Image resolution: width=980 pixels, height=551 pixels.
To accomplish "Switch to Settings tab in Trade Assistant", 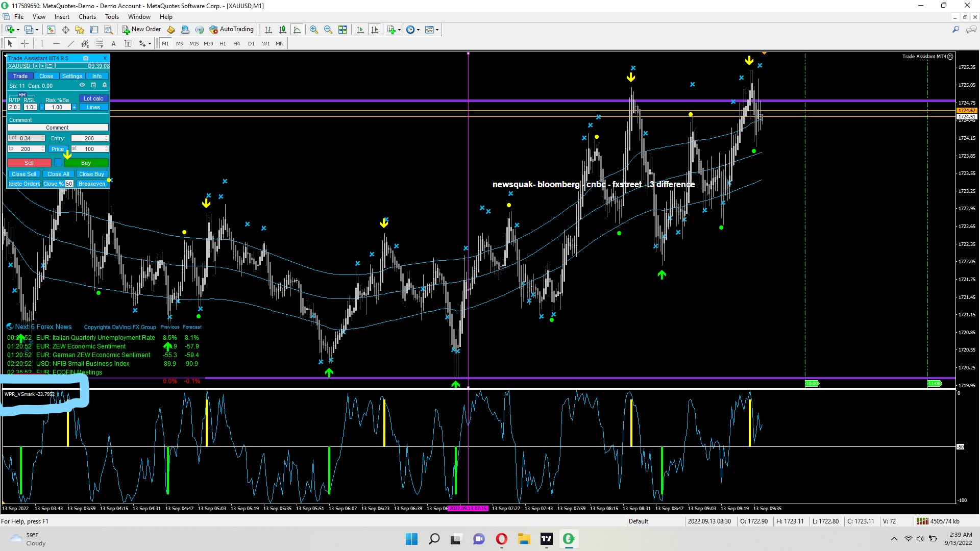I will pos(72,76).
